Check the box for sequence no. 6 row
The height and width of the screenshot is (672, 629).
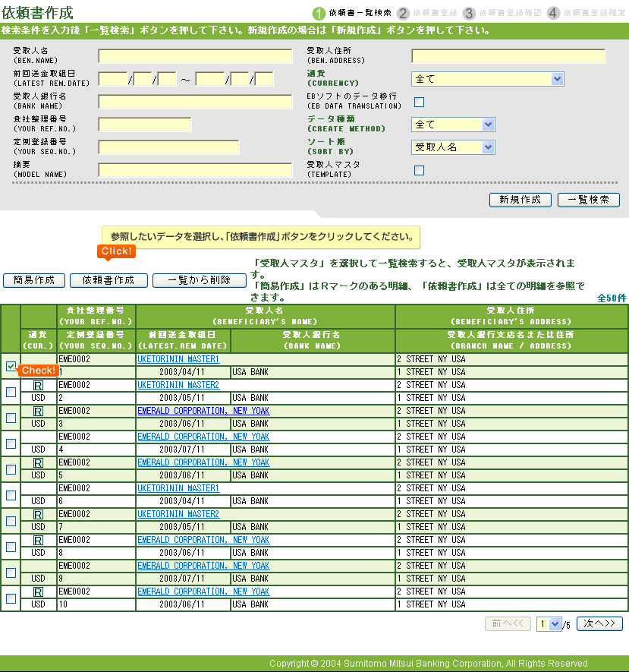pyautogui.click(x=11, y=495)
